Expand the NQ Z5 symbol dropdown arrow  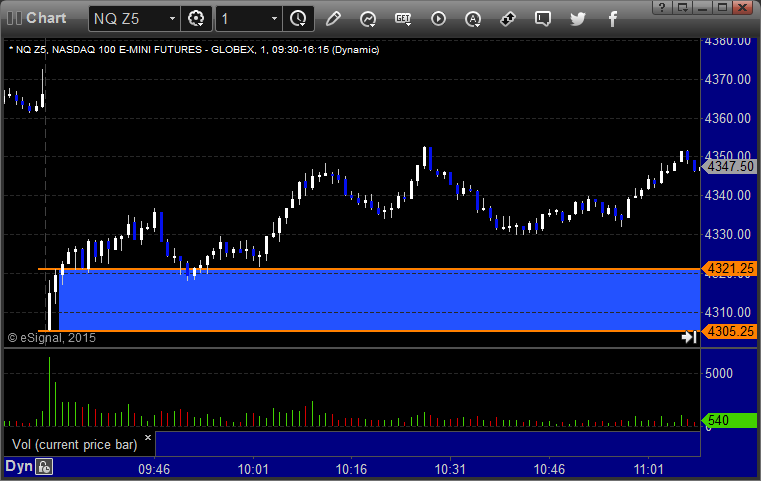click(172, 19)
